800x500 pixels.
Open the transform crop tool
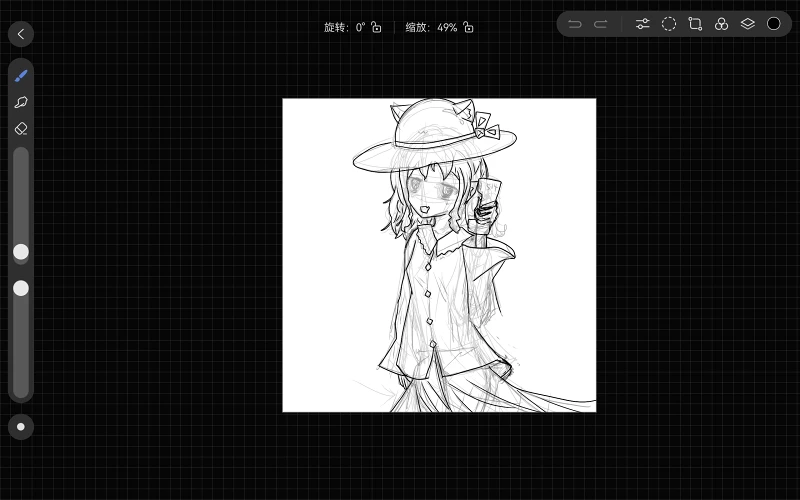695,24
